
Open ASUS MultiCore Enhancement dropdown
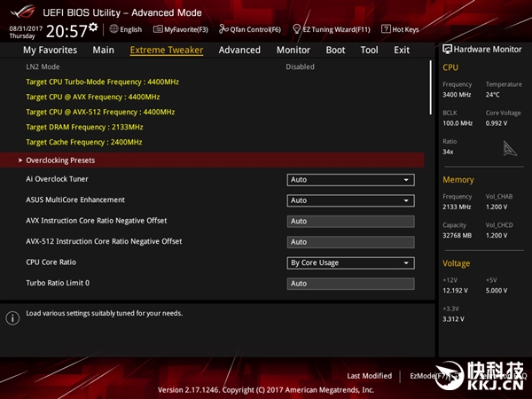(350, 200)
